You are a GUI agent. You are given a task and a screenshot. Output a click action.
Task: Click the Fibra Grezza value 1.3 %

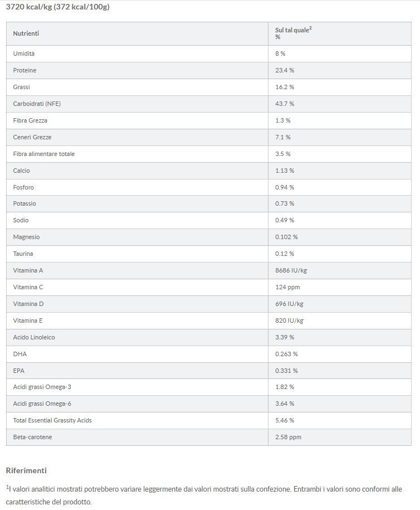283,120
